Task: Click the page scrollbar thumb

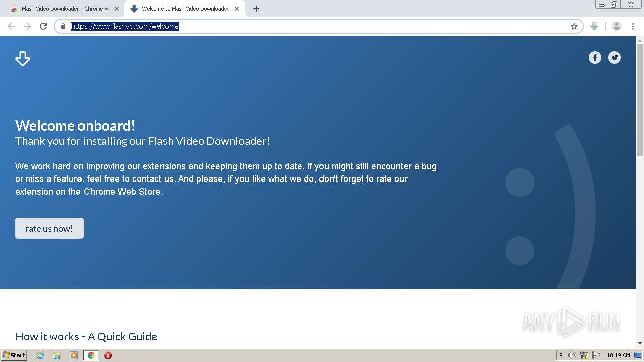Action: point(640,101)
